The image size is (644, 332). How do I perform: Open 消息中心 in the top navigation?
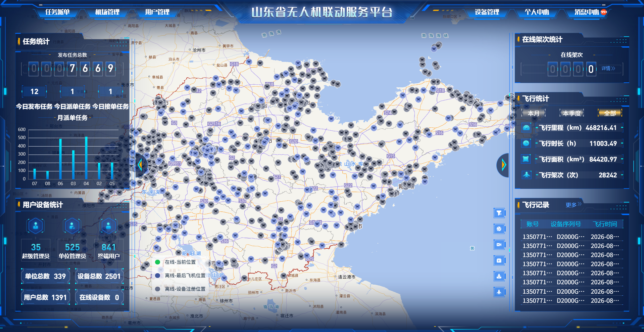pos(587,12)
